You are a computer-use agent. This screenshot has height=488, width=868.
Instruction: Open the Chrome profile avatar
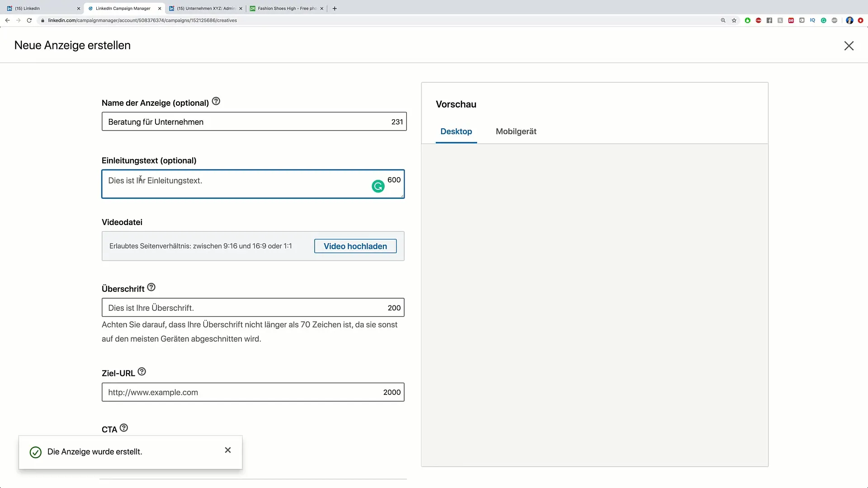(x=849, y=20)
